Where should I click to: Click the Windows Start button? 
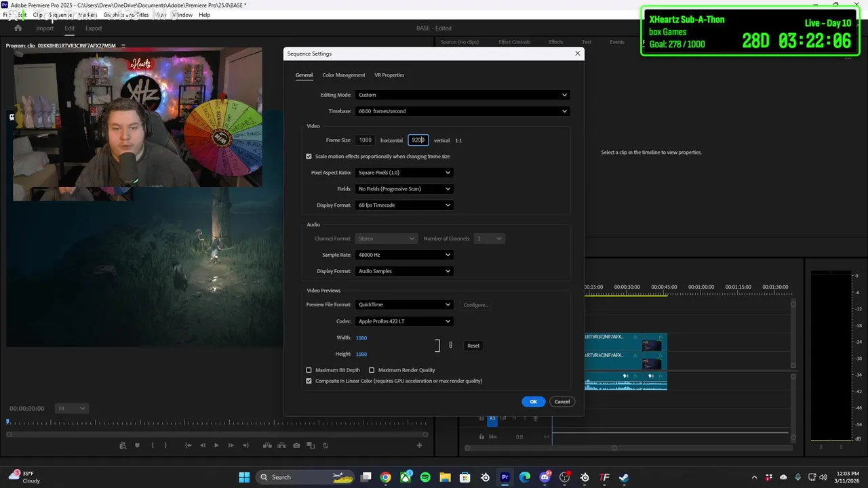[x=244, y=477]
